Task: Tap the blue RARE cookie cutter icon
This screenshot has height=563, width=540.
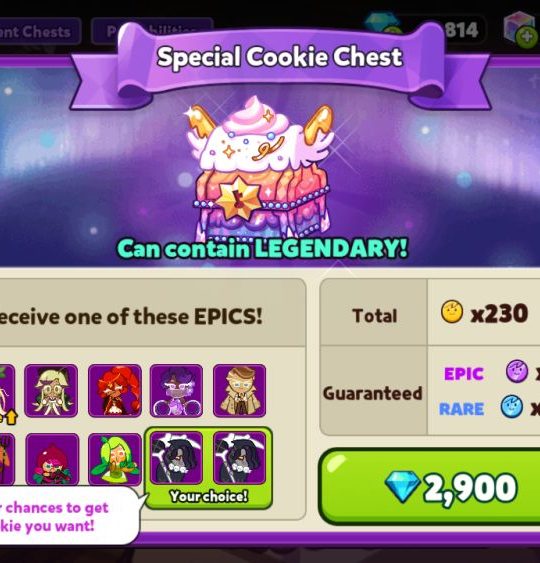Action: pos(512,406)
